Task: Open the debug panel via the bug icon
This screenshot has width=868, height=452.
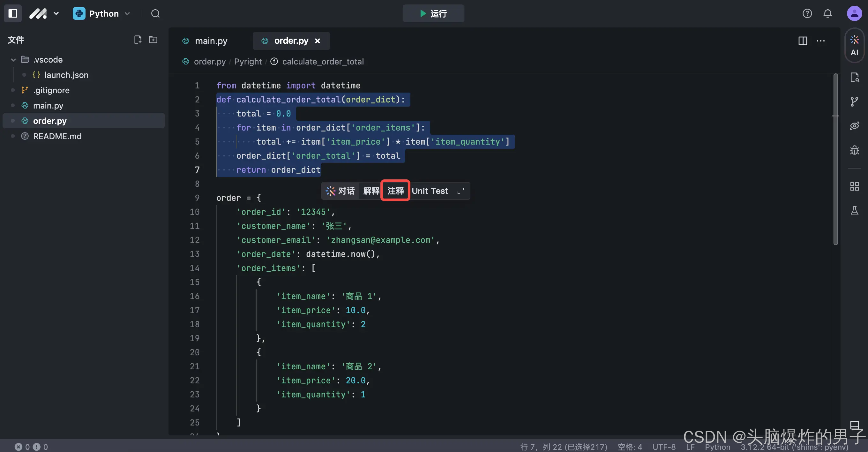Action: [855, 150]
